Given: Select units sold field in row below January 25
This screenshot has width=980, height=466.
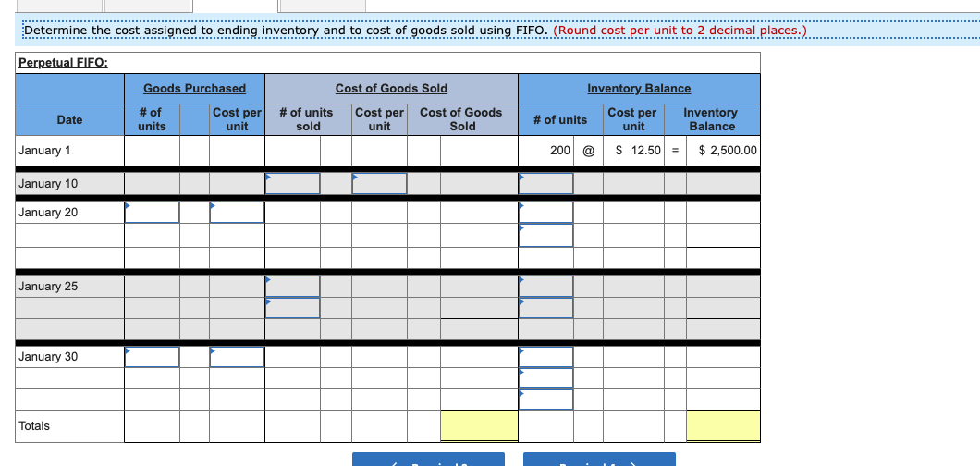Looking at the screenshot, I should (x=292, y=307).
